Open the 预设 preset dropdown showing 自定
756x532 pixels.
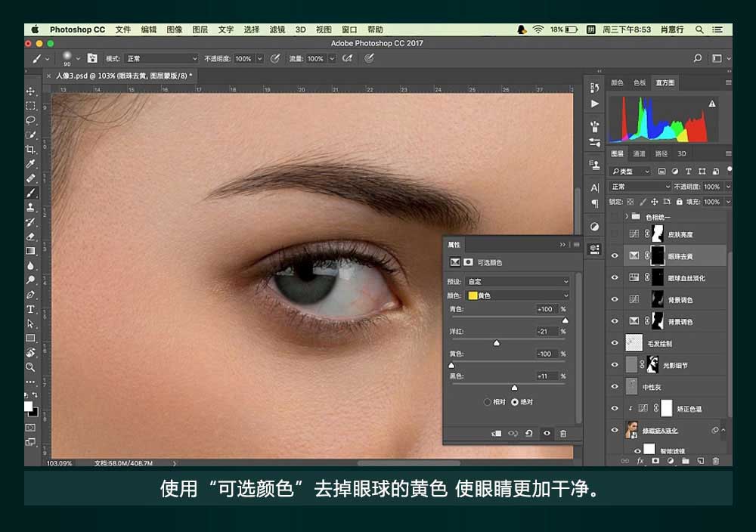518,281
